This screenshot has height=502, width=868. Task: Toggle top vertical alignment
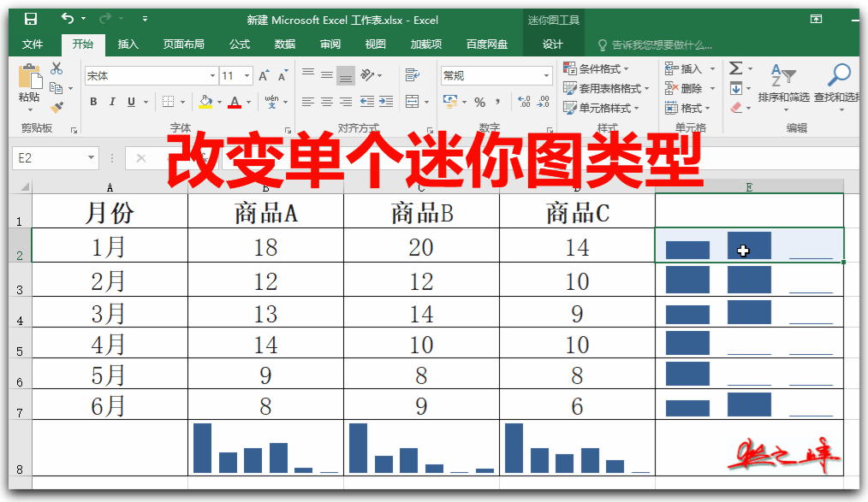(x=308, y=73)
